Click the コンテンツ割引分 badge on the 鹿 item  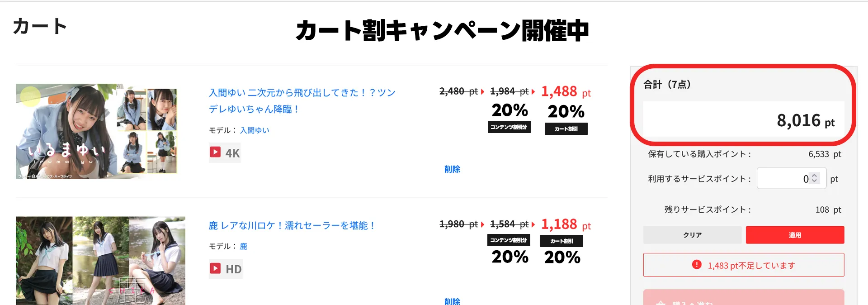509,240
